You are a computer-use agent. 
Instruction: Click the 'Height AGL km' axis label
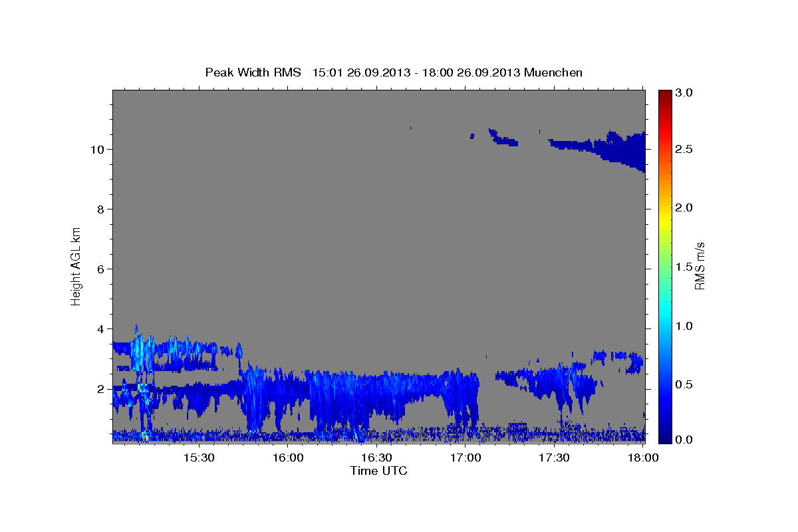tap(76, 265)
